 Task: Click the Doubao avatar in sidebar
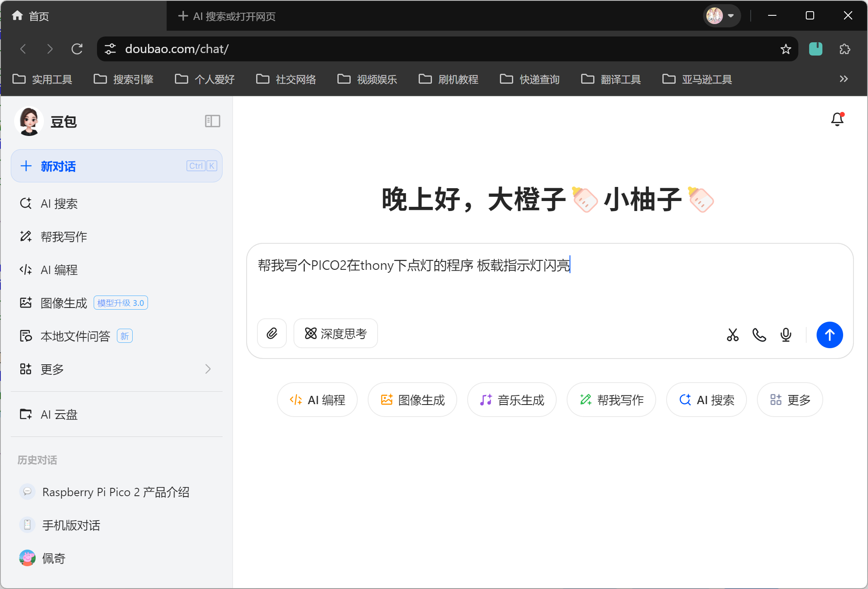(x=29, y=121)
